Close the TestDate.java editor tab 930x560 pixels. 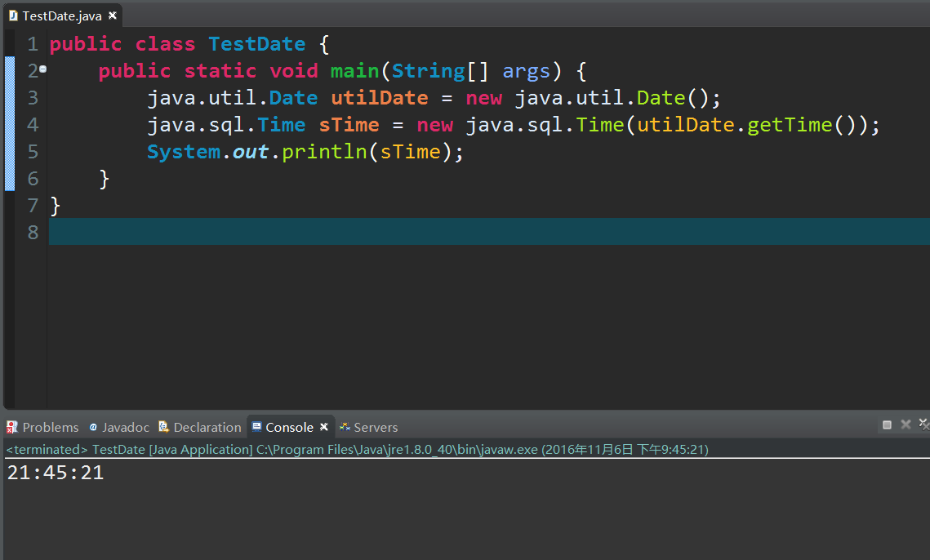click(112, 16)
